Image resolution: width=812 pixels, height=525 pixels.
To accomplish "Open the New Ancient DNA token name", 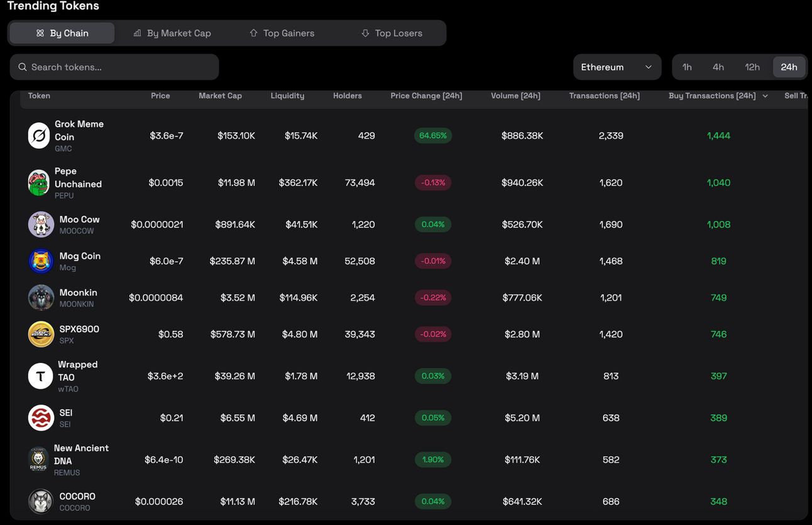I will [81, 455].
